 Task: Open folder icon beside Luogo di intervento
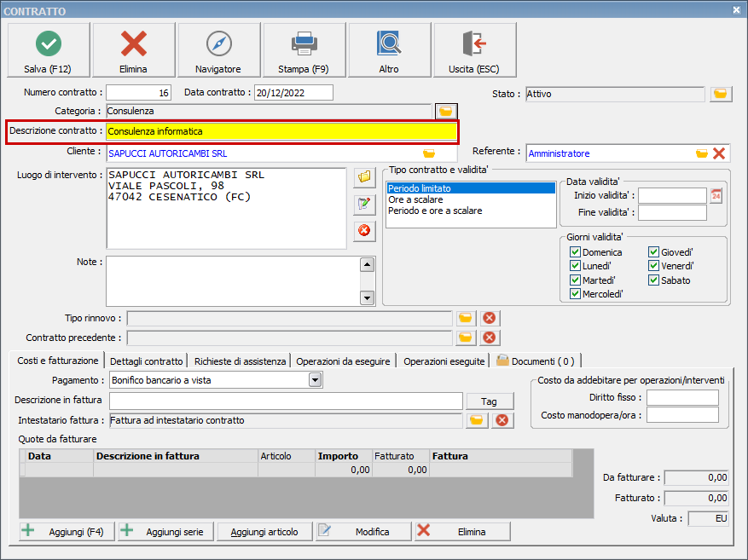pyautogui.click(x=364, y=177)
